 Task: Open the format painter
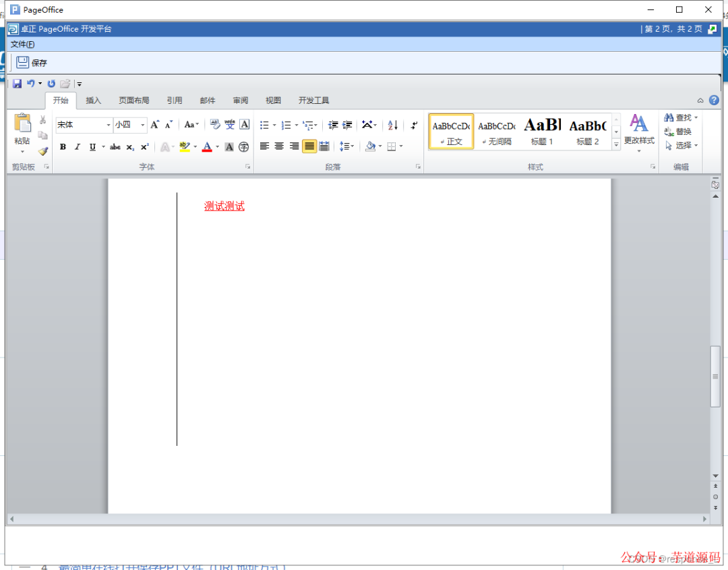tap(43, 152)
